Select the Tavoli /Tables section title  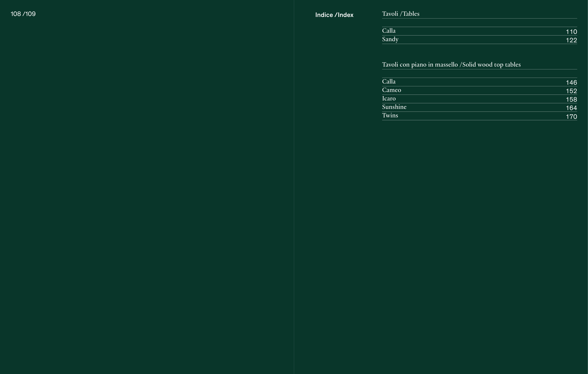click(400, 14)
